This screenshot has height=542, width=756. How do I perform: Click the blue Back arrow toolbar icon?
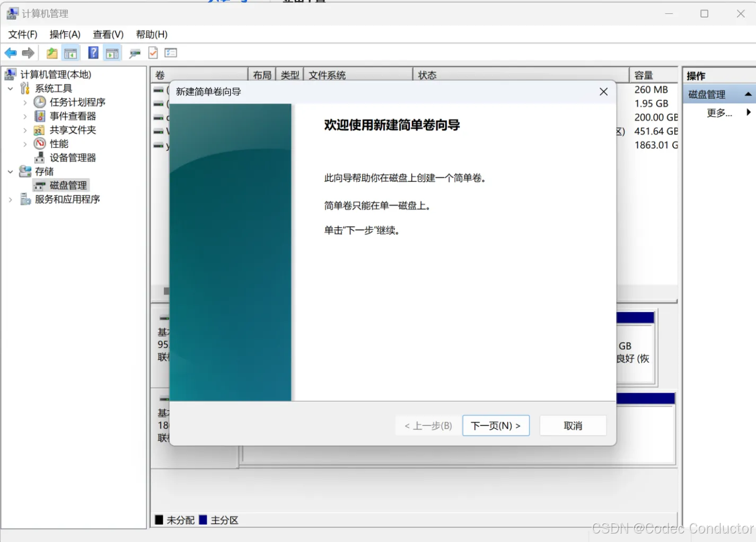(x=11, y=53)
